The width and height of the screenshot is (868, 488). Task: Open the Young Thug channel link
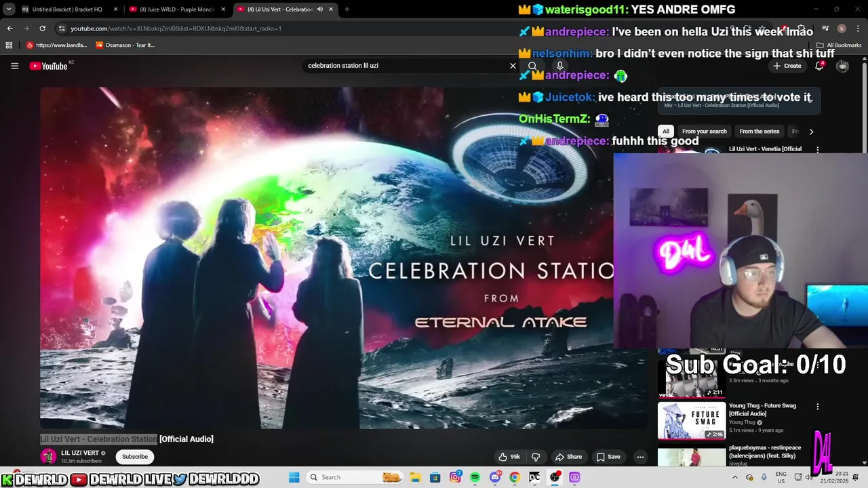(742, 422)
